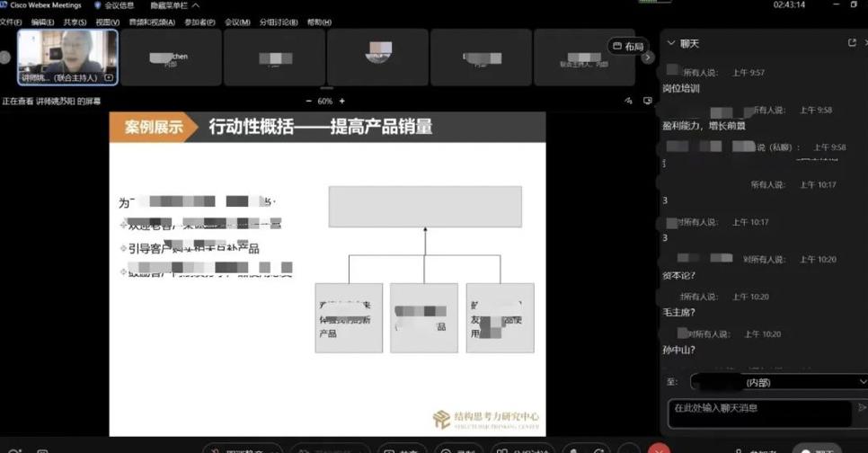This screenshot has height=453, width=868.
Task: Zoom in shared screen with plus
Action: (341, 102)
